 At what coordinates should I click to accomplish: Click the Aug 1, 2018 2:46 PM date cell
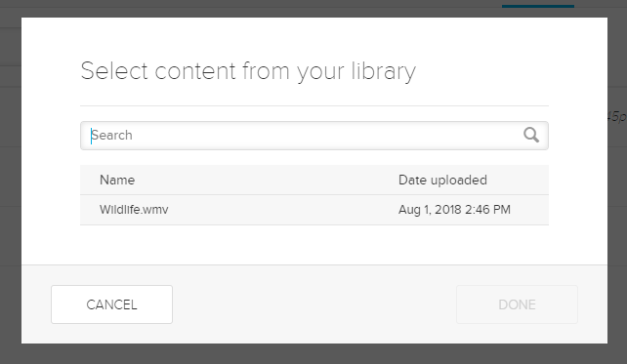click(454, 210)
